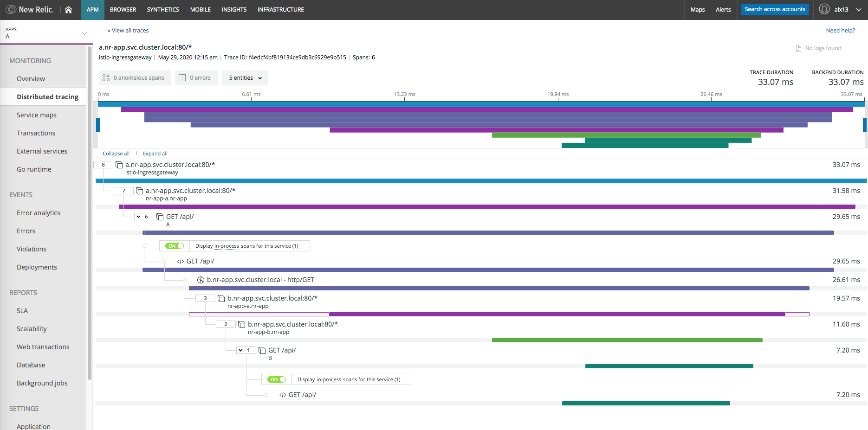The width and height of the screenshot is (868, 430).
Task: Go to the home icon
Action: pyautogui.click(x=68, y=9)
